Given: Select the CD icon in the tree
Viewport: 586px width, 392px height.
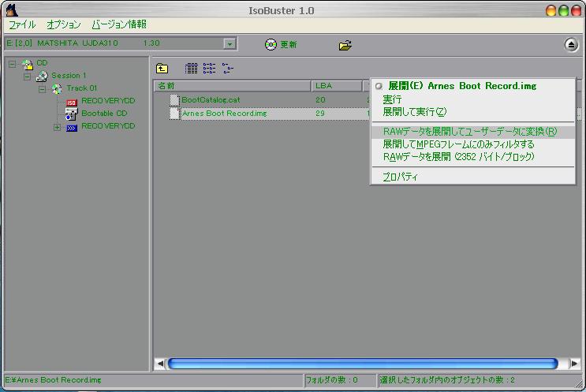Looking at the screenshot, I should coord(27,64).
